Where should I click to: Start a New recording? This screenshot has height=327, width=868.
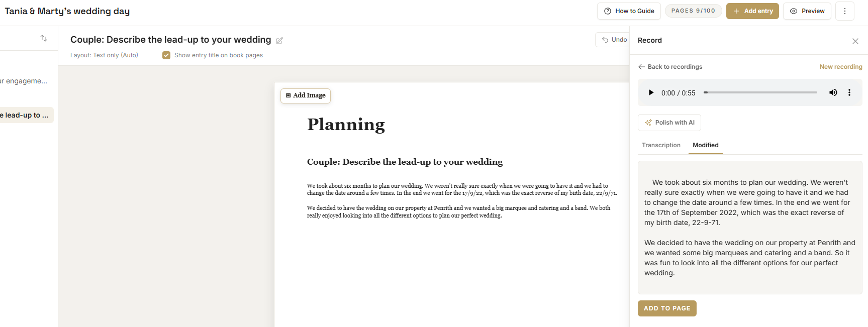[841, 67]
